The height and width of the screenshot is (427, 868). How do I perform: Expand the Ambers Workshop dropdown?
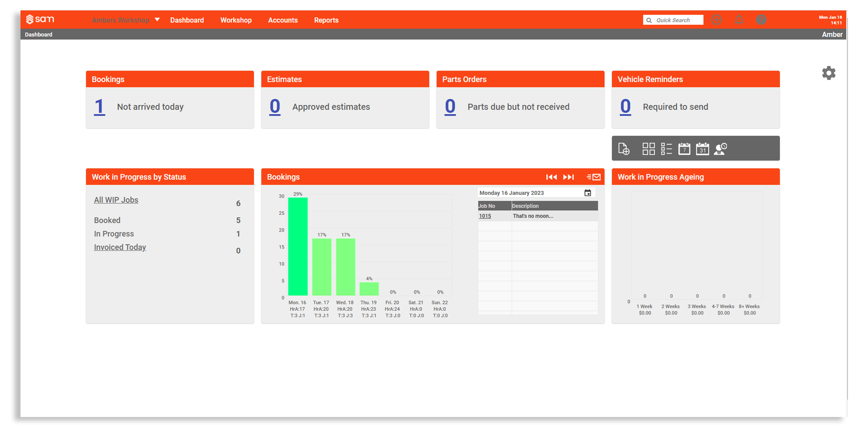157,20
